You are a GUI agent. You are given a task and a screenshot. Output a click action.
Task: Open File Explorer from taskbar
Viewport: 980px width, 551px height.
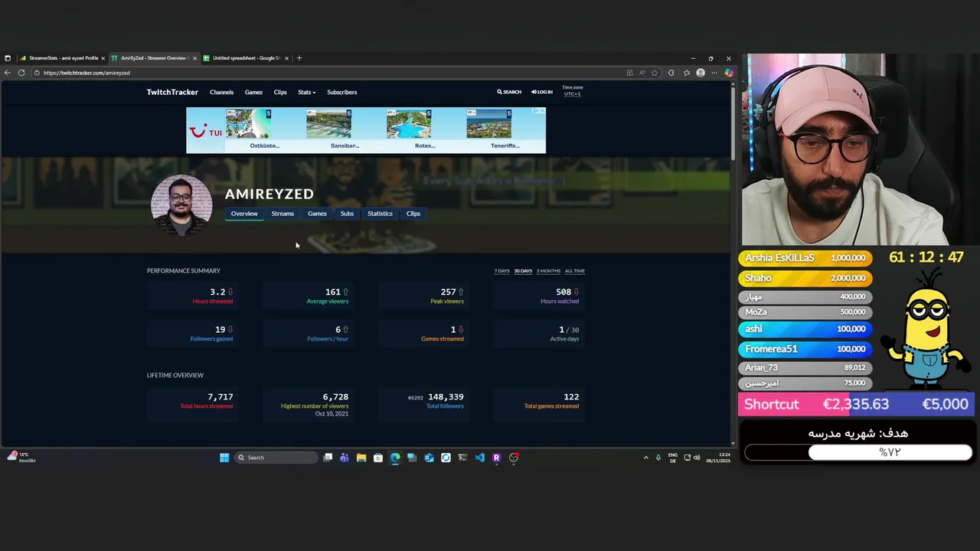click(361, 458)
